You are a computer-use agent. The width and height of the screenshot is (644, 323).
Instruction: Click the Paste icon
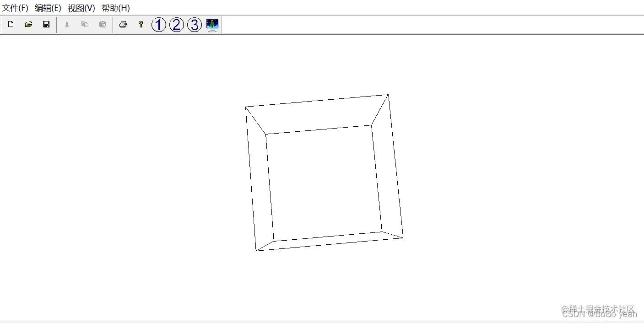coord(103,24)
